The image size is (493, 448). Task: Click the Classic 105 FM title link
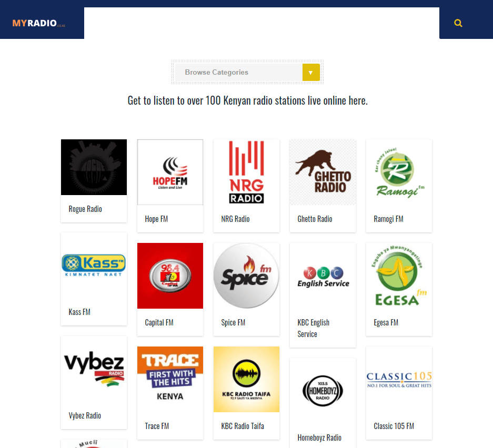coord(394,426)
